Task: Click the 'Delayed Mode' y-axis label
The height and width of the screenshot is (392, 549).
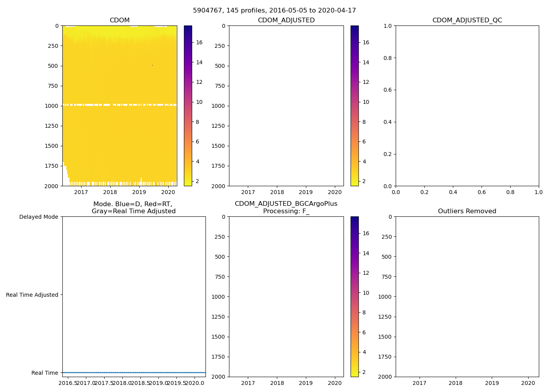Action: (38, 217)
